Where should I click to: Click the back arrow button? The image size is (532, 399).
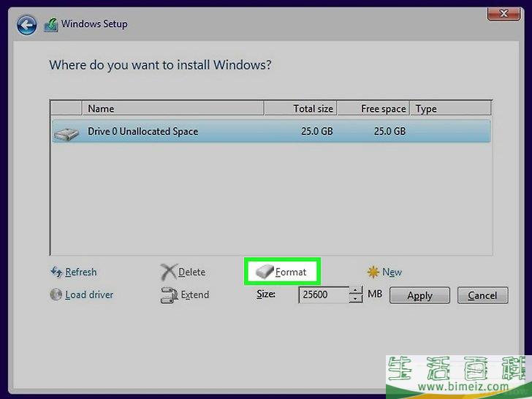click(27, 26)
